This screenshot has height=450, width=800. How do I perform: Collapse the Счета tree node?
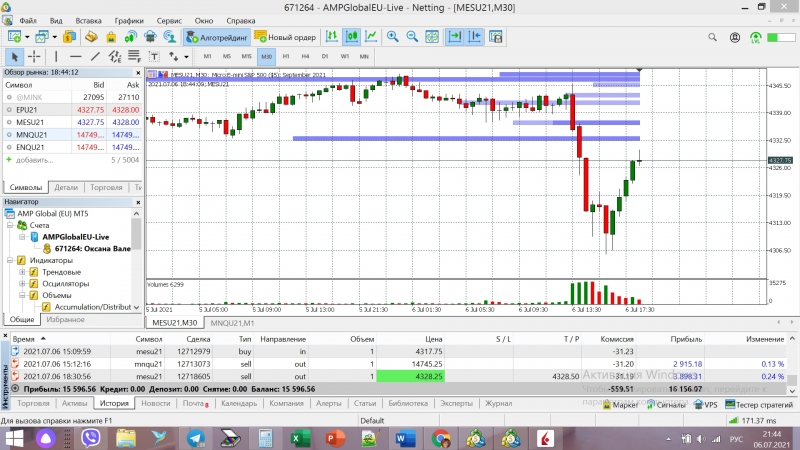point(10,225)
